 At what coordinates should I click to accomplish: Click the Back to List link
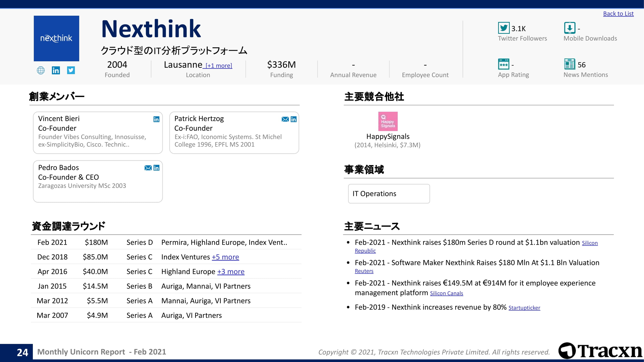tap(618, 14)
